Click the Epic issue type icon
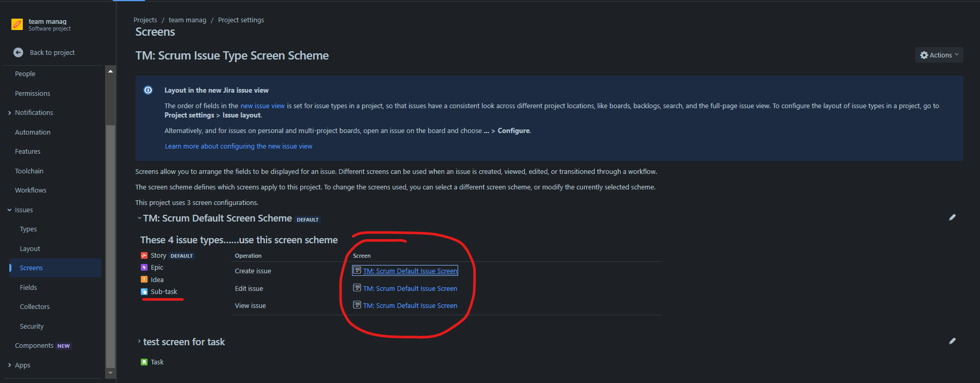Screen dimensions: 980x383 [144, 267]
